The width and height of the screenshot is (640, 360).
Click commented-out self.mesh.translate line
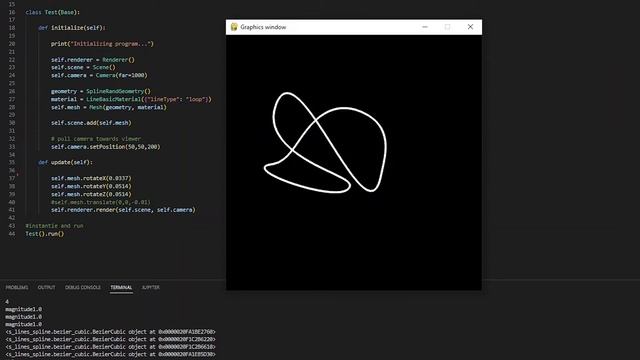coord(101,202)
